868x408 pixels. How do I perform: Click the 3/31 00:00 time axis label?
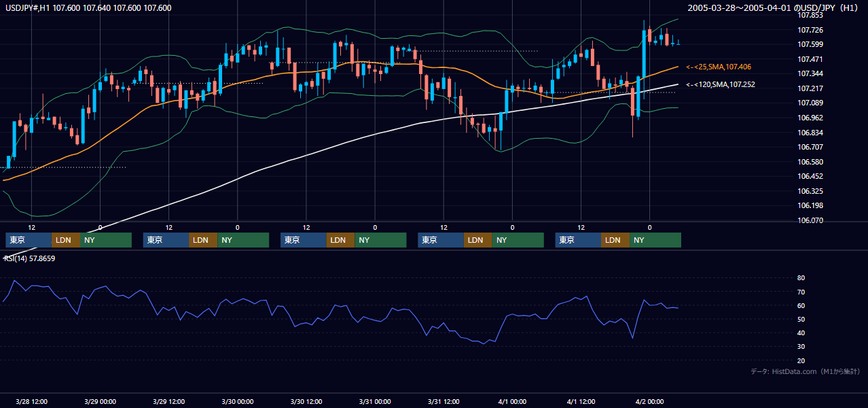pos(375,401)
